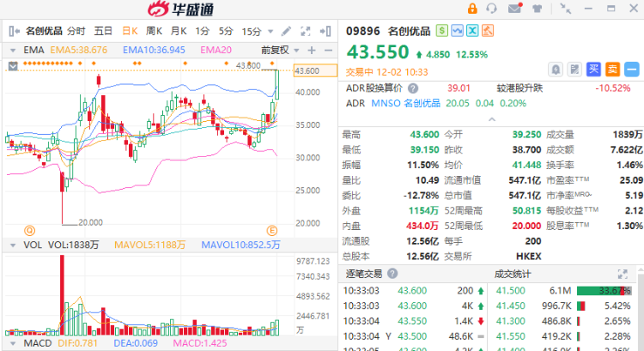Open the skin theme shirt icon
This screenshot has width=644, height=351.
(537, 9)
